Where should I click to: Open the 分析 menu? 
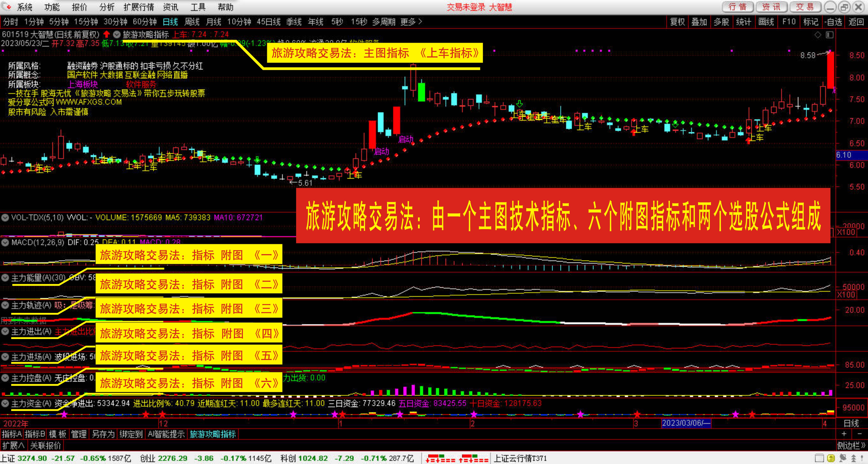point(107,7)
